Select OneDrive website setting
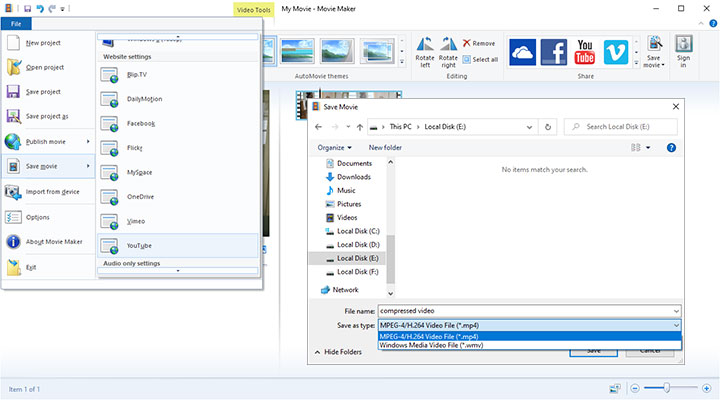720x400 pixels. [x=178, y=197]
